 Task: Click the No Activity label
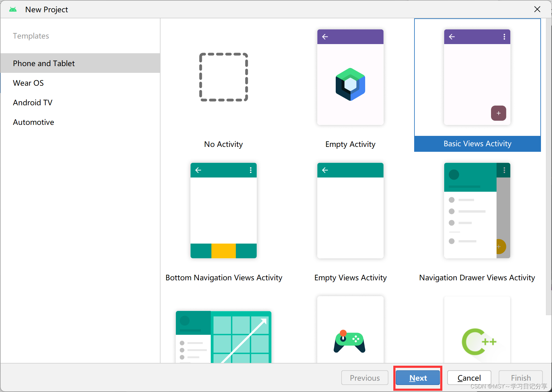coord(224,144)
